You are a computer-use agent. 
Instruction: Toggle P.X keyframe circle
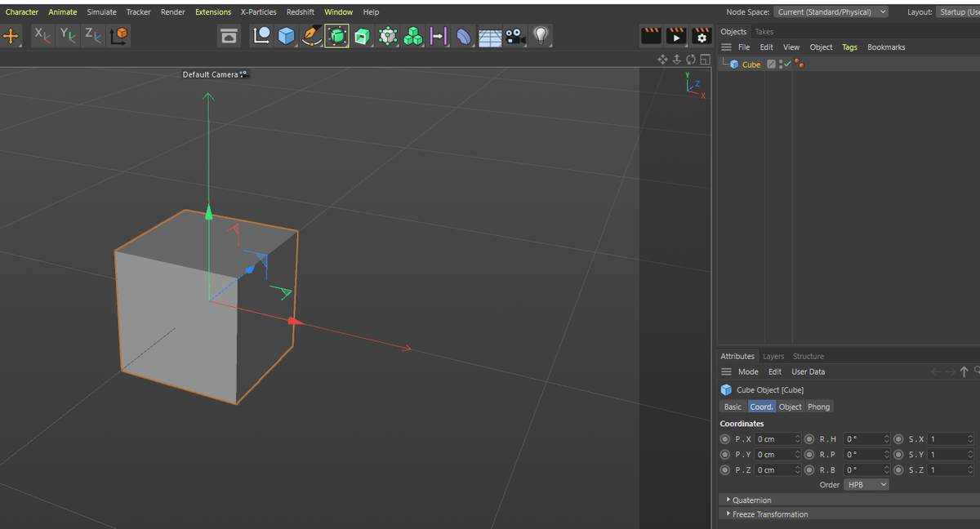[725, 439]
